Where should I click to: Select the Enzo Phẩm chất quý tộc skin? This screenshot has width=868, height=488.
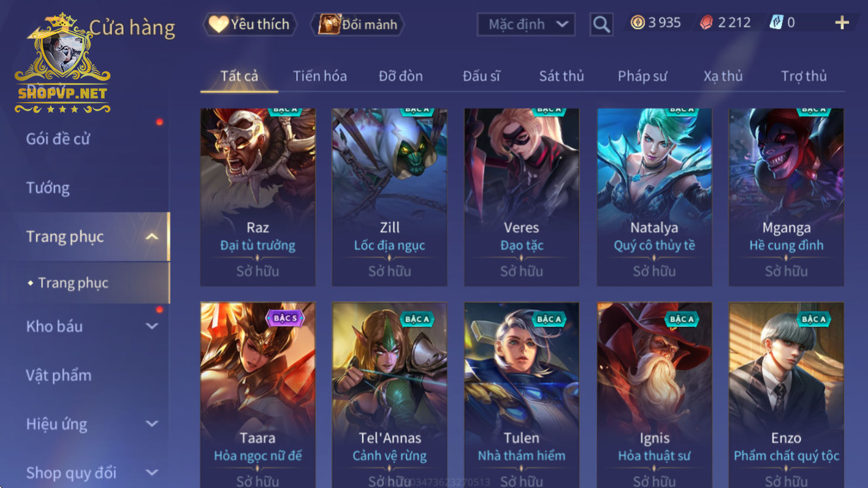(x=786, y=395)
